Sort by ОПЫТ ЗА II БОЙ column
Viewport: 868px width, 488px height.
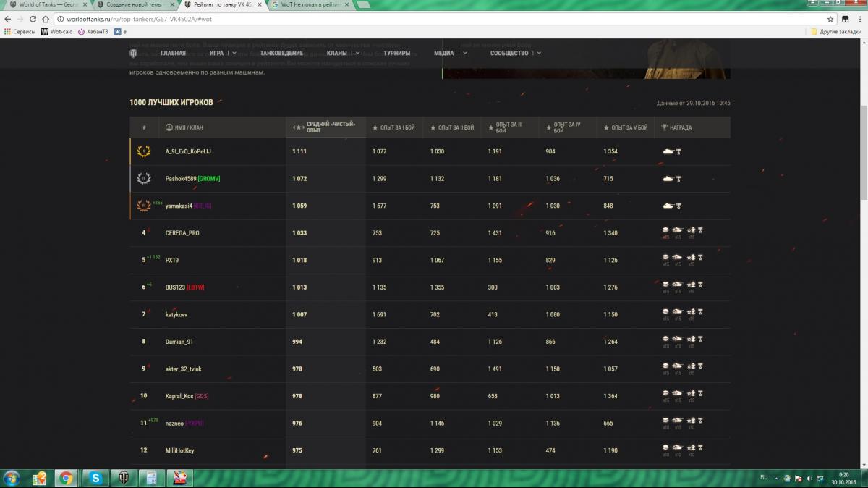[x=452, y=127]
